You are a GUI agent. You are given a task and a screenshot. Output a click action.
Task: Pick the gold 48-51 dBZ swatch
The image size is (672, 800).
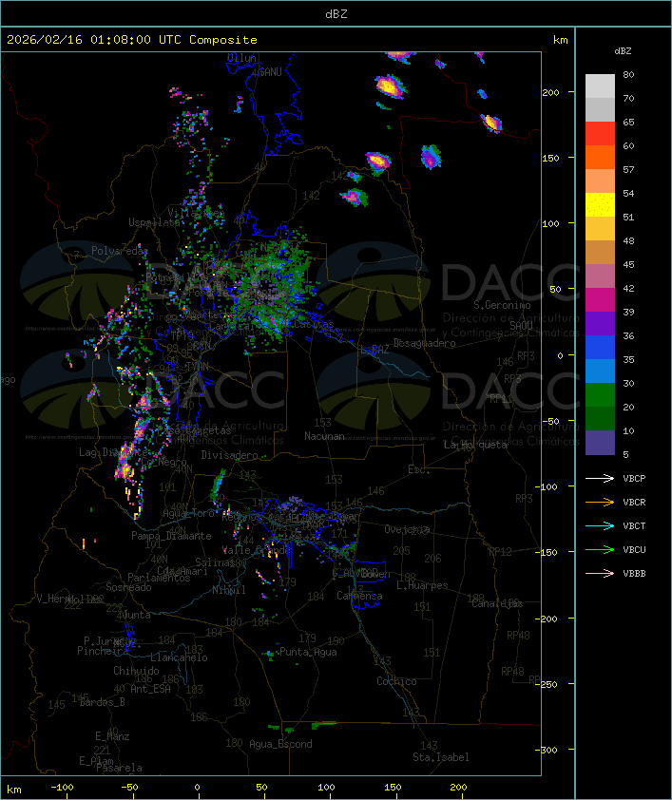click(x=600, y=229)
